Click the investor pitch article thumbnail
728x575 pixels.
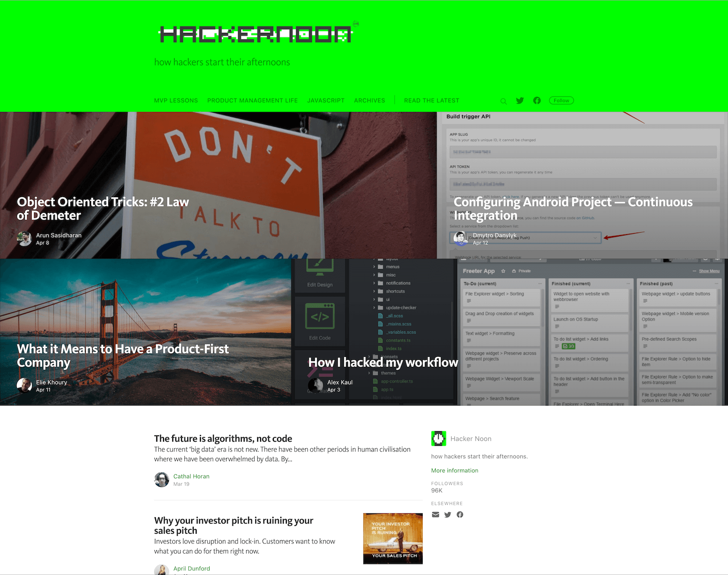click(x=393, y=539)
